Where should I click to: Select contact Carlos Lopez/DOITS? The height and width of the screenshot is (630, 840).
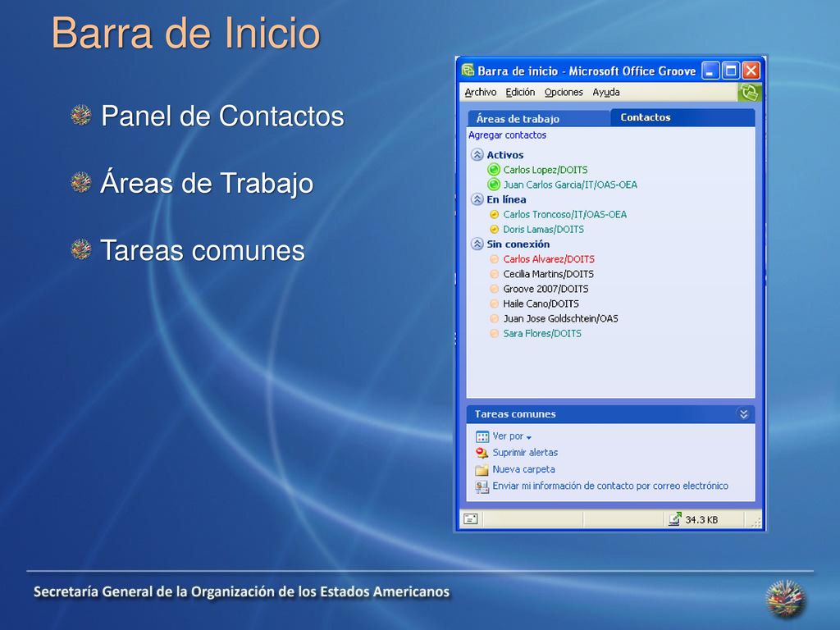coord(546,170)
